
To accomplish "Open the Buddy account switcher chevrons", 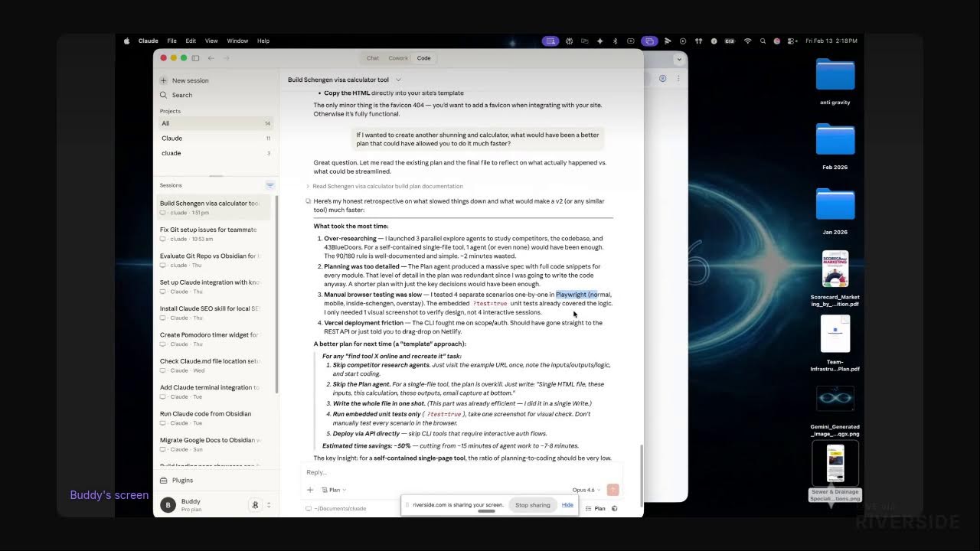I will 269,505.
